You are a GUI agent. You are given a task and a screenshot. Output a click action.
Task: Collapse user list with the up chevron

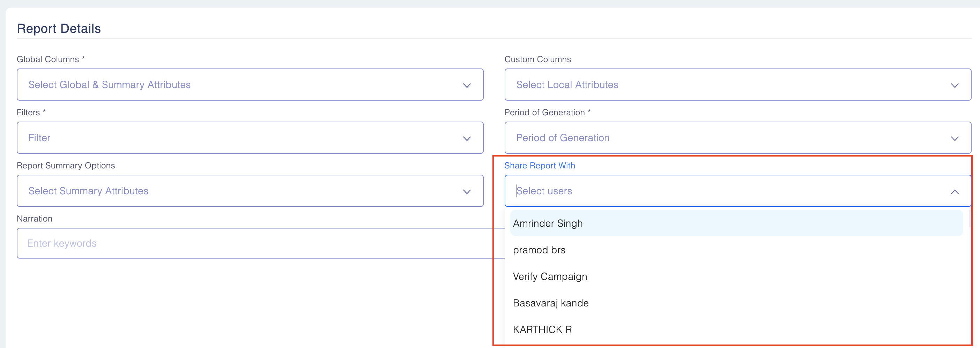[954, 191]
